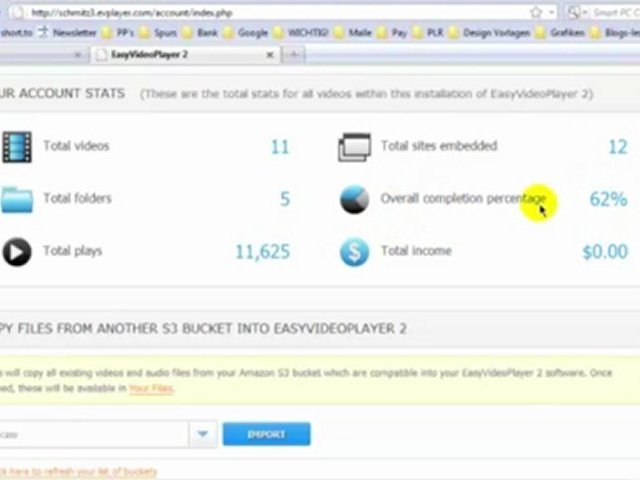Click the 11,625 total plays number
The height and width of the screenshot is (480, 640).
click(x=262, y=251)
